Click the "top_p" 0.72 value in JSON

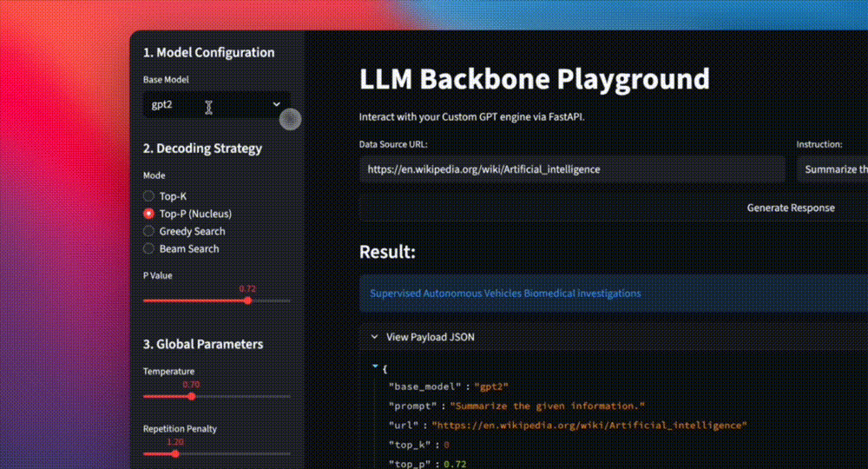[455, 464]
